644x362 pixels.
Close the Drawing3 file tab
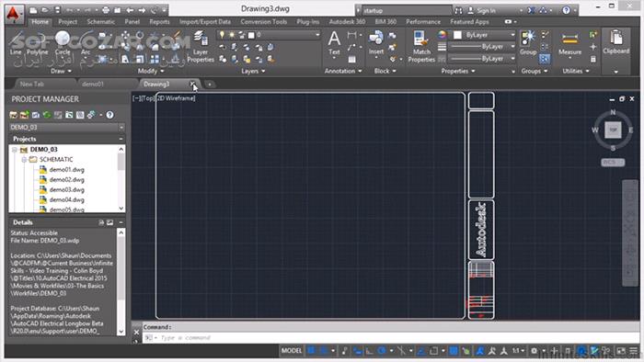(192, 84)
